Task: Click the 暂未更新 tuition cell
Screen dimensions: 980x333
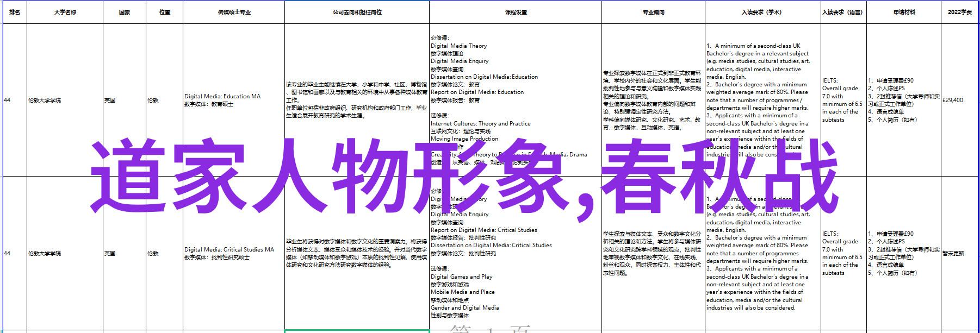Action: (959, 253)
